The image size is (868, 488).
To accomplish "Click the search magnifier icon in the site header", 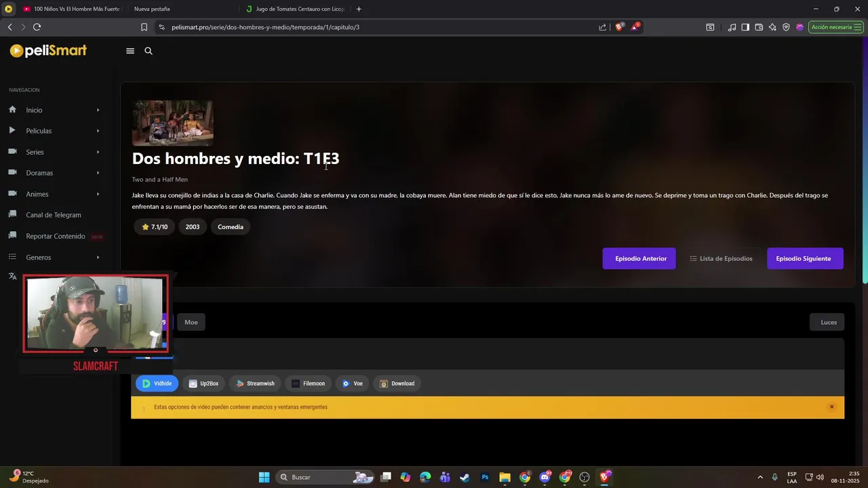I will 149,51.
